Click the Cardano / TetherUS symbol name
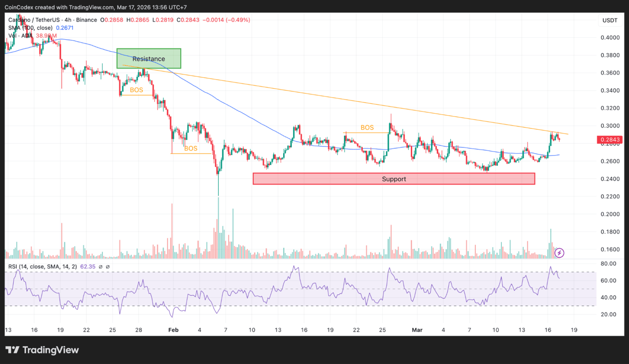The image size is (629, 364). coord(33,20)
